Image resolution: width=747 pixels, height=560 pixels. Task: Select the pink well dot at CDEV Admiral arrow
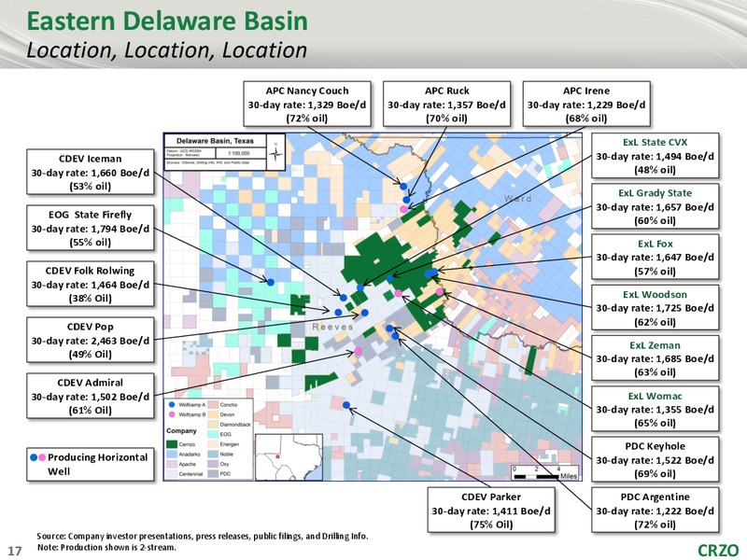click(358, 351)
